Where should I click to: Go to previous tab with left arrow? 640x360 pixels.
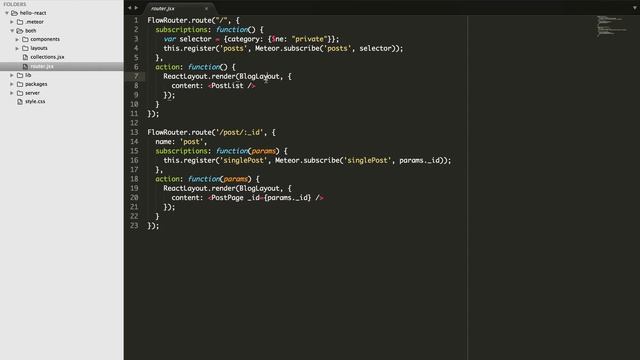pyautogui.click(x=129, y=8)
